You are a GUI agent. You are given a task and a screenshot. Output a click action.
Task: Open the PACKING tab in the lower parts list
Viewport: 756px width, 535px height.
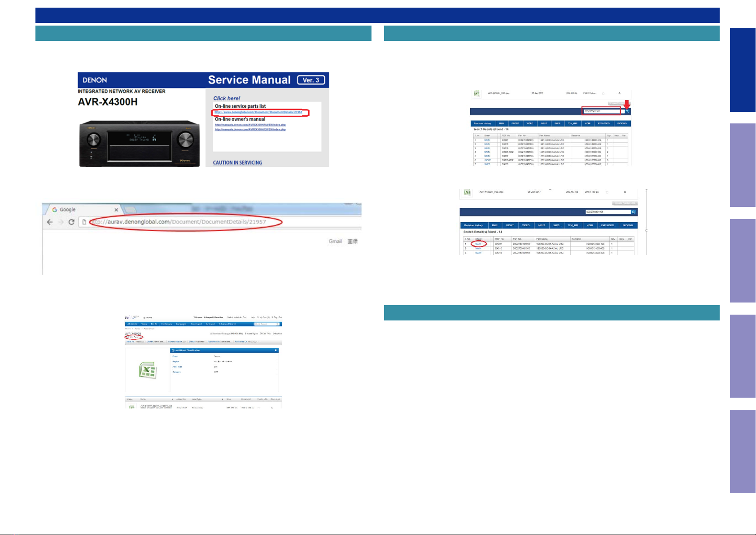coord(628,225)
